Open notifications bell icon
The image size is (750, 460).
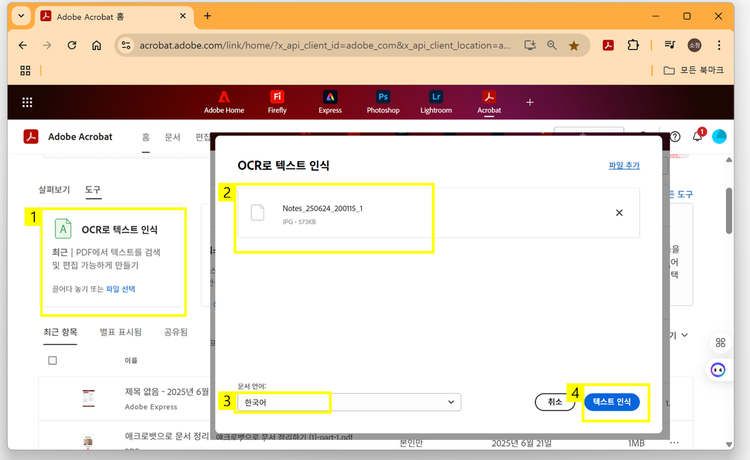(x=698, y=136)
